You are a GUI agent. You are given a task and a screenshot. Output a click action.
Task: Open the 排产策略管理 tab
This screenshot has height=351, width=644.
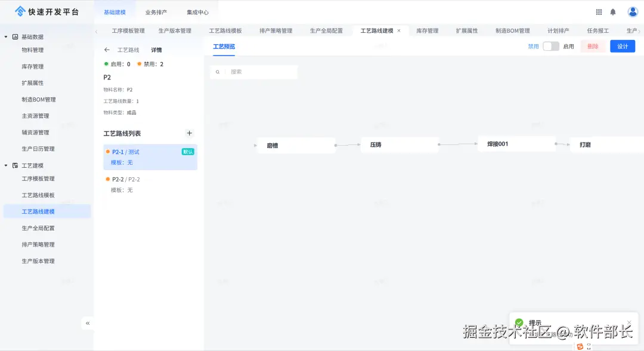276,30
